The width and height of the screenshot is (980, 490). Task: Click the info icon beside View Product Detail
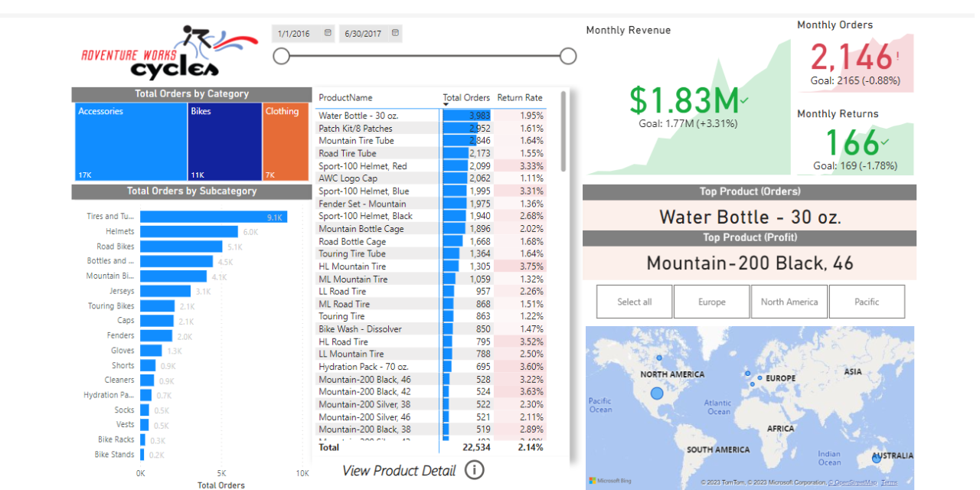coord(475,470)
